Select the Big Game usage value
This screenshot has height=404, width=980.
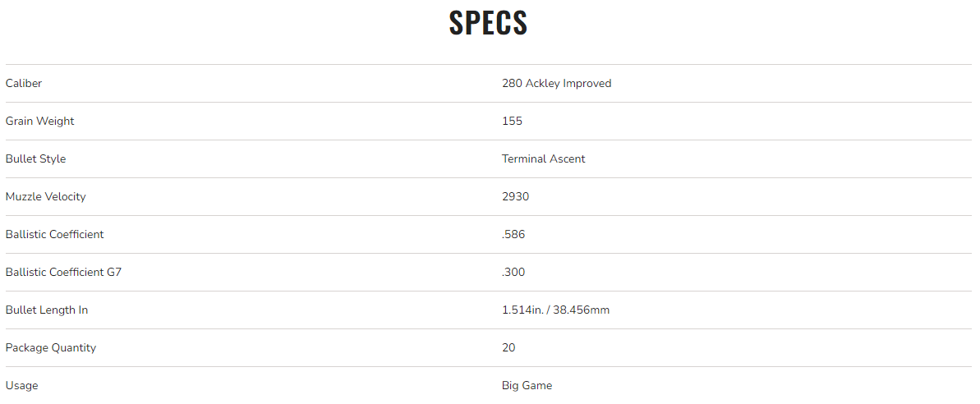pos(527,385)
